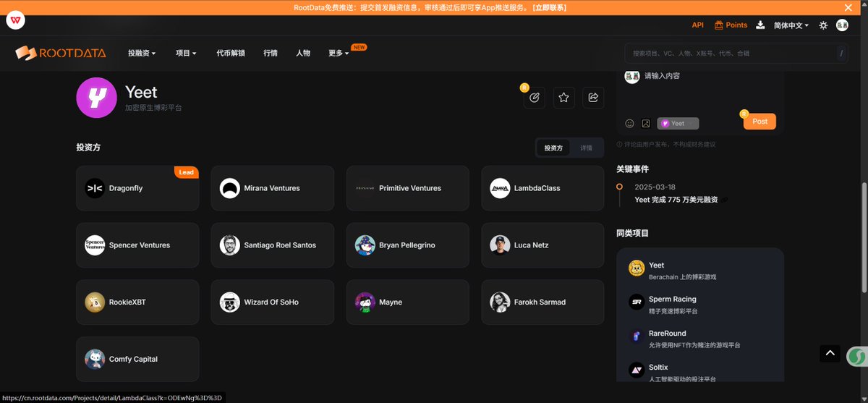
Task: Switch to the 投资方 tab
Action: click(553, 148)
